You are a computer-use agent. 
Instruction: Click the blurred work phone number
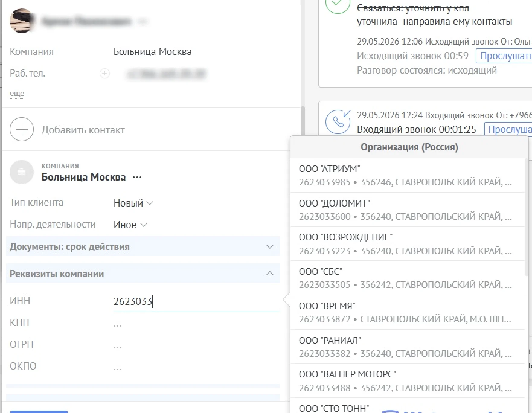pyautogui.click(x=167, y=74)
